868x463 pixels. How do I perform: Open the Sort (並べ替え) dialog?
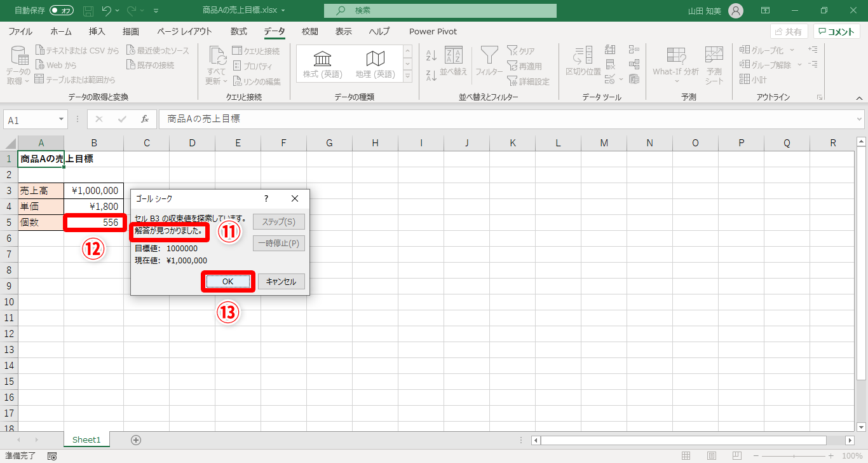454,62
